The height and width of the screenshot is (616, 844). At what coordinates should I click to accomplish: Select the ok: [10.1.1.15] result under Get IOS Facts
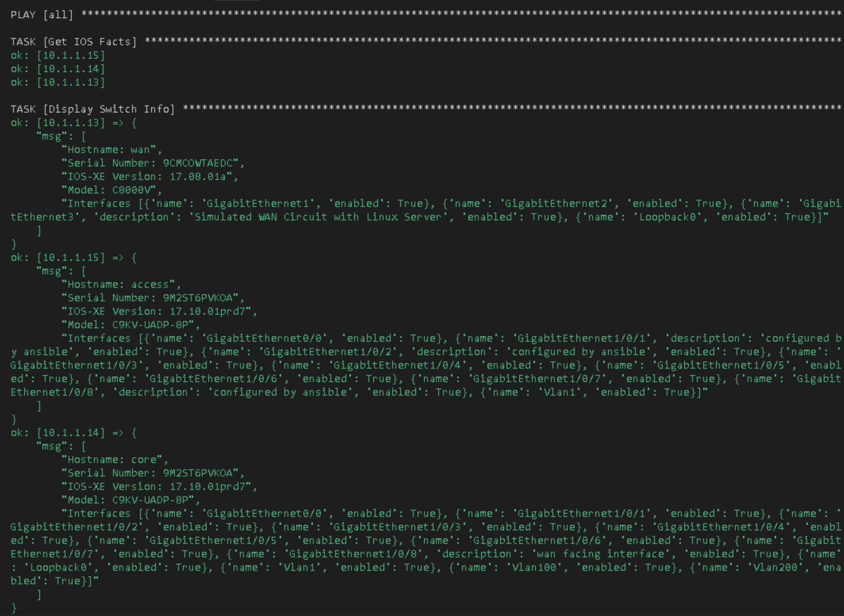click(x=58, y=55)
